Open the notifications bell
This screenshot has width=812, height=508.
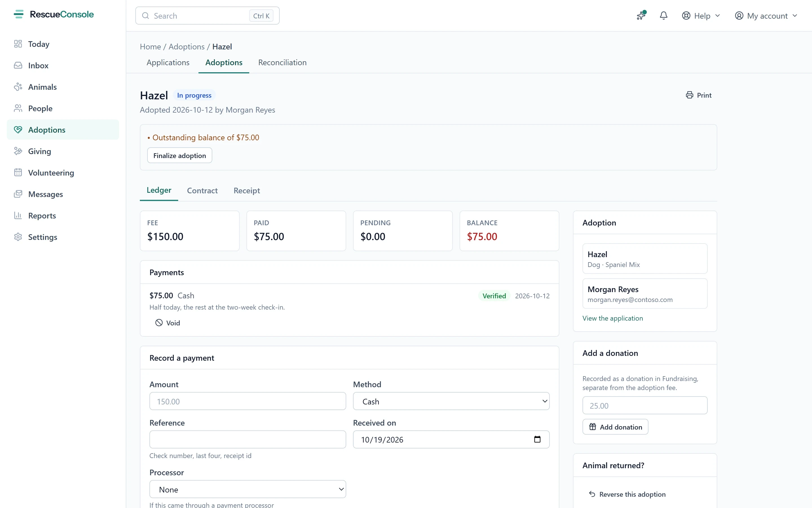[663, 16]
